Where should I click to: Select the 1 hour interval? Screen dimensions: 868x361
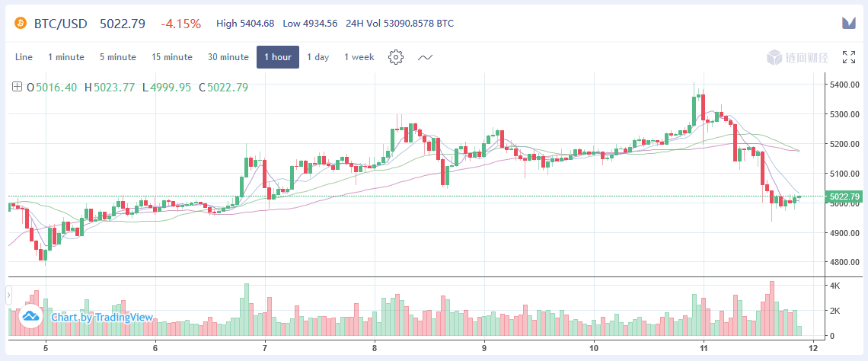click(x=278, y=57)
